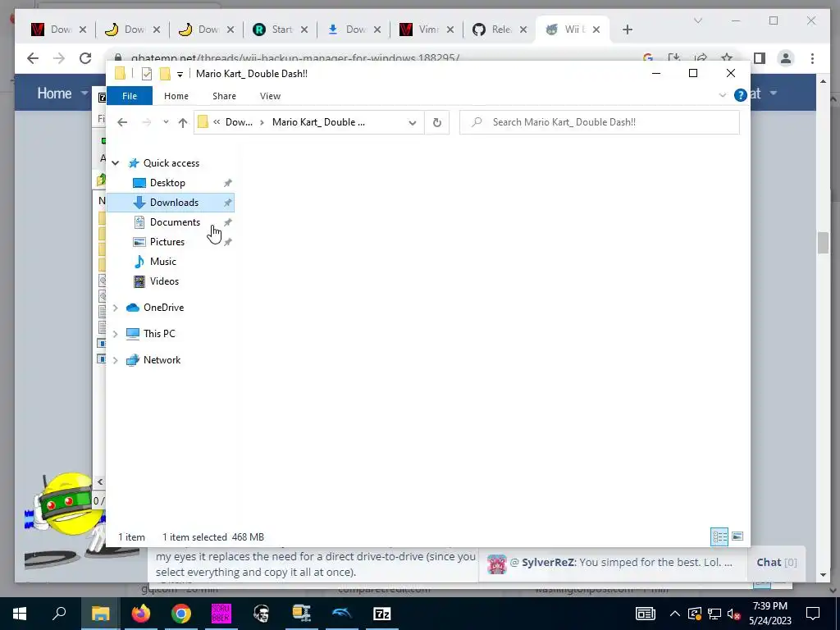Refresh the Mario Kart folder view
Screen dimensions: 840x630
click(437, 123)
